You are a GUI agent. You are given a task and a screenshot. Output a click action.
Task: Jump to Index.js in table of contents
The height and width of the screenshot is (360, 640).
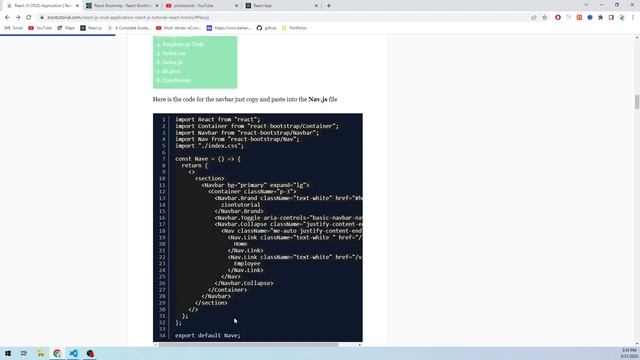tap(172, 62)
